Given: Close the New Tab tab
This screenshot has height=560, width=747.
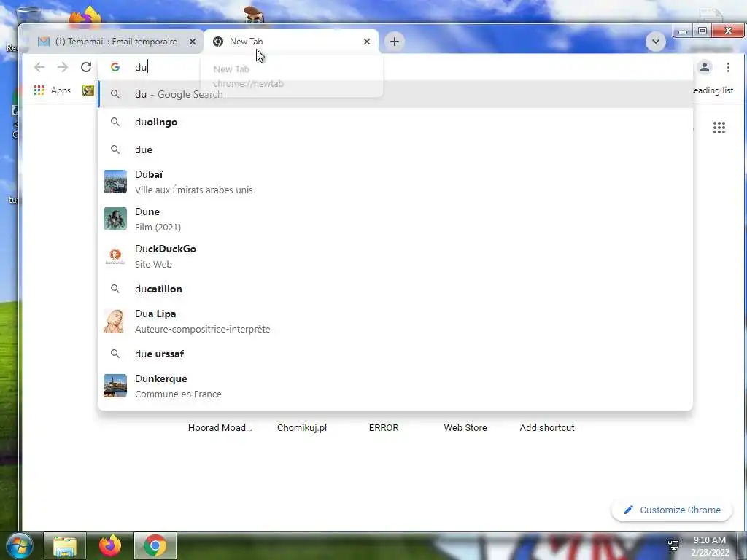Looking at the screenshot, I should click(367, 42).
